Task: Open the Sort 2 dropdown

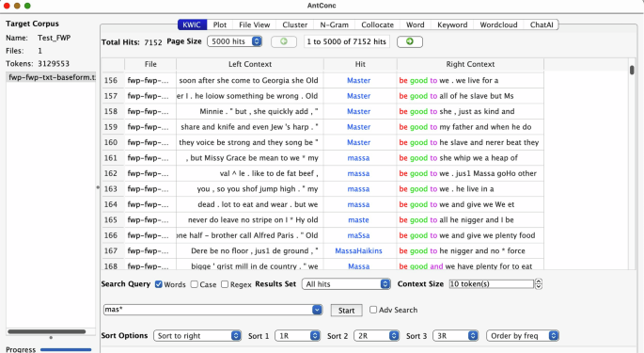Action: [376, 336]
